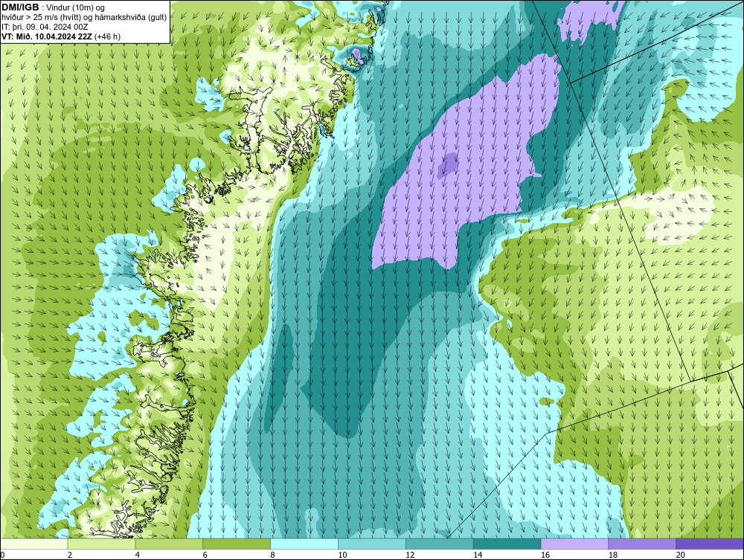This screenshot has height=560, width=744.
Task: Click the legend label '2'
Action: [70, 555]
